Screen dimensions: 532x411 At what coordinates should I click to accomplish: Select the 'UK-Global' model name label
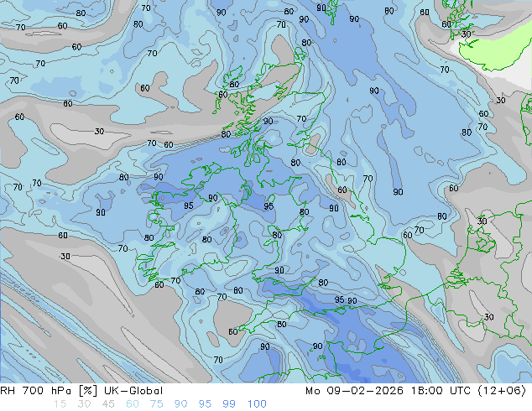point(133,391)
